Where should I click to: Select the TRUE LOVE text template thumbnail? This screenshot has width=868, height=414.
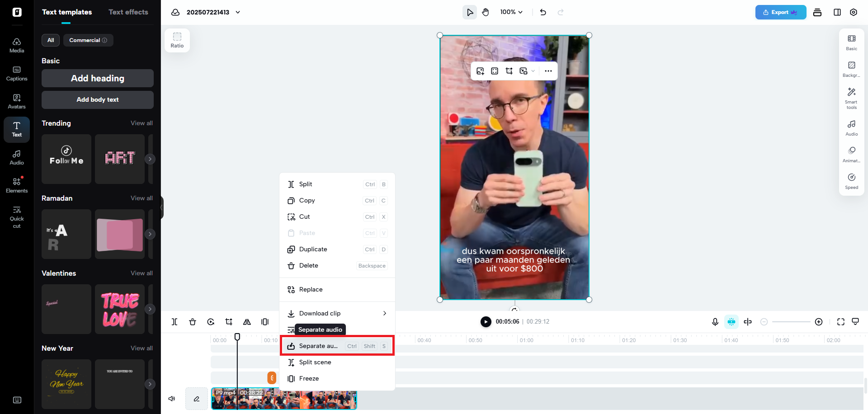coord(120,309)
